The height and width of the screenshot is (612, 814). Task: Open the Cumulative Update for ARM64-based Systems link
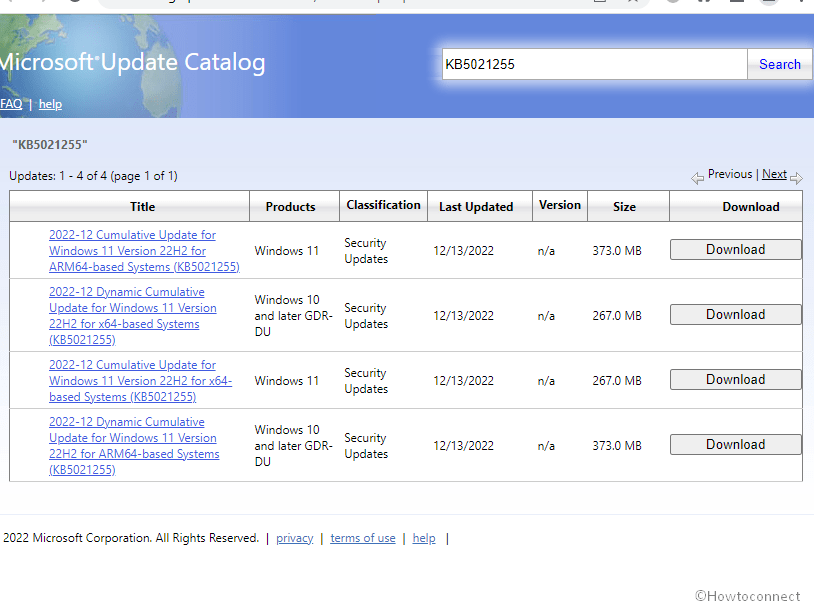[x=144, y=251]
